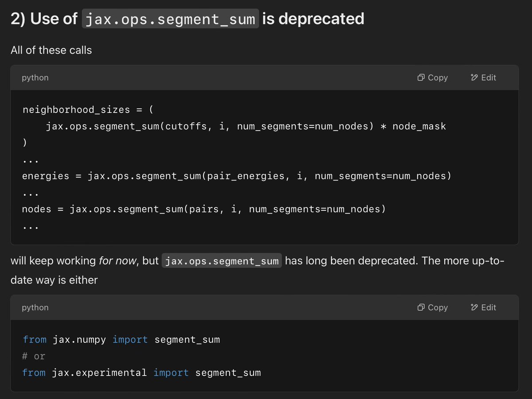Click the line 'neighborhood_sizes = ('
Image resolution: width=532 pixels, height=399 pixels.
(87, 109)
